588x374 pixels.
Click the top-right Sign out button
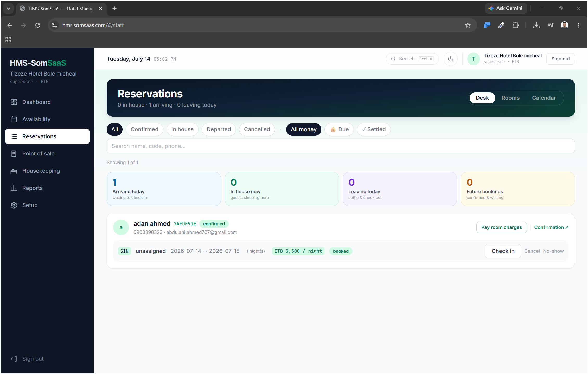coord(560,59)
